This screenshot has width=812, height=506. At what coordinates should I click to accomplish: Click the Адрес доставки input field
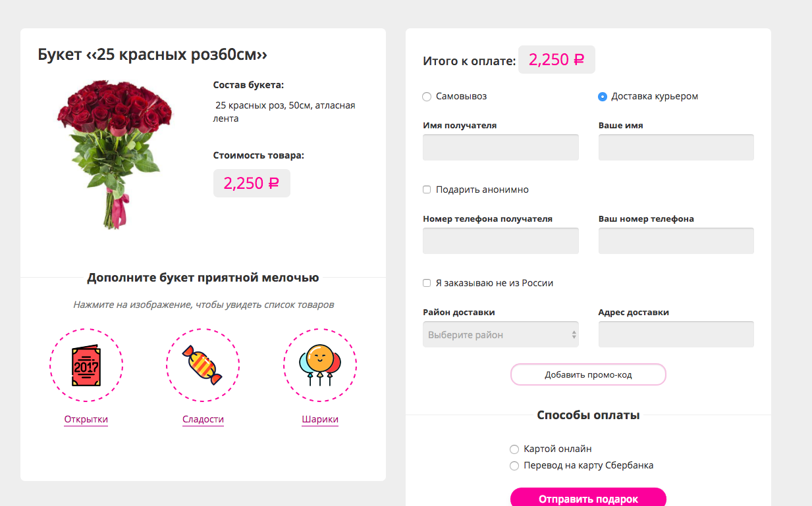pos(676,334)
